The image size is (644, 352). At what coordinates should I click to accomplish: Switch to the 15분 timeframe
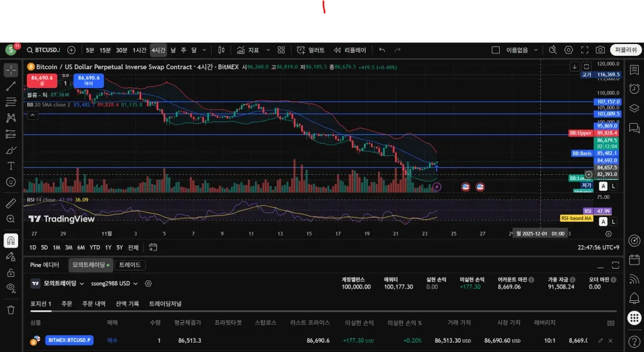(x=105, y=50)
